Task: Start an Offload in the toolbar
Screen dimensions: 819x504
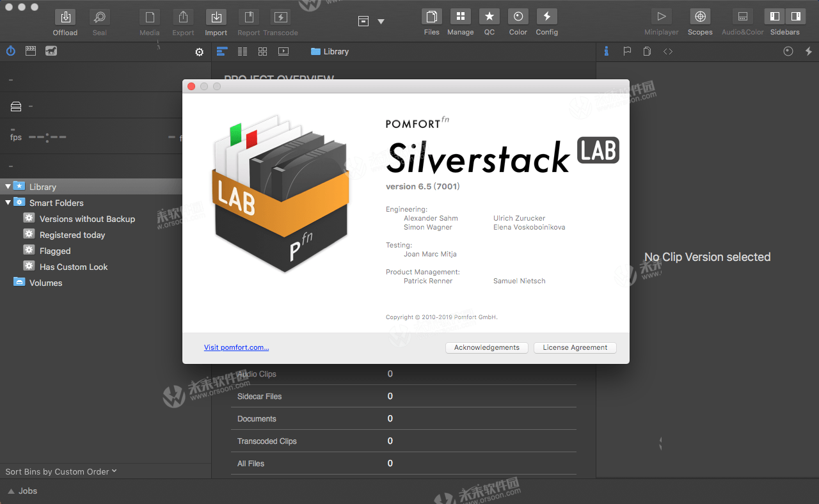Action: point(65,16)
